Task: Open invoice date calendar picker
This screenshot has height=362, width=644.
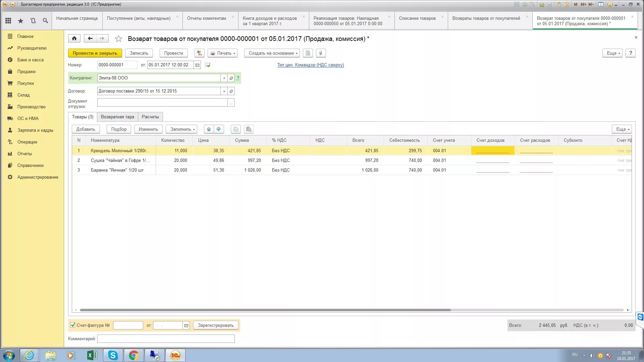Action: tap(186, 325)
